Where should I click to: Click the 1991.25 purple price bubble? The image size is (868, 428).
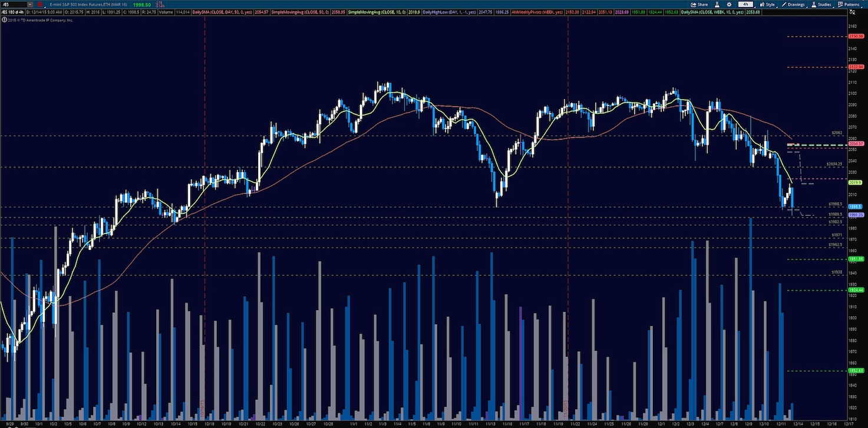[x=856, y=215]
